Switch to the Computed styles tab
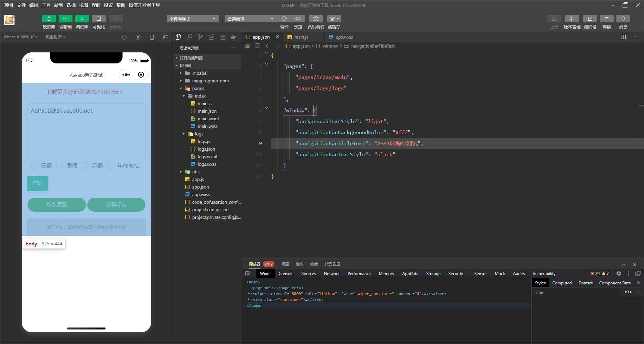 [x=562, y=283]
